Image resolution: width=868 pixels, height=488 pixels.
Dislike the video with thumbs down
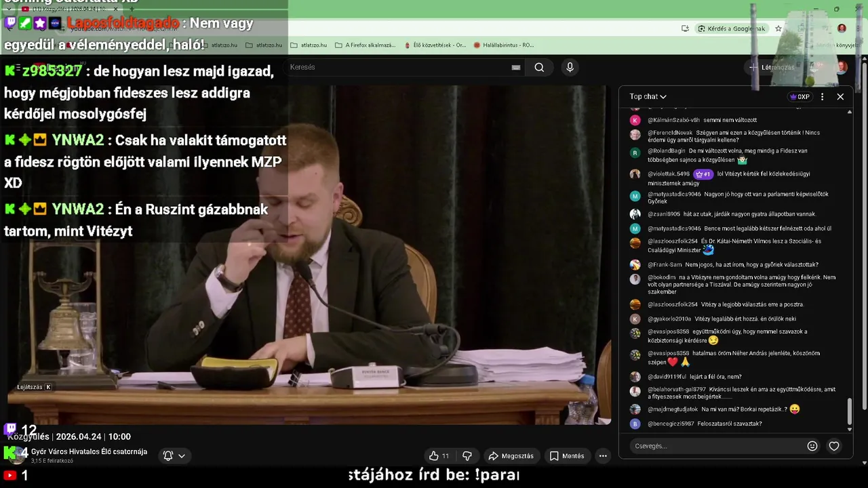467,456
